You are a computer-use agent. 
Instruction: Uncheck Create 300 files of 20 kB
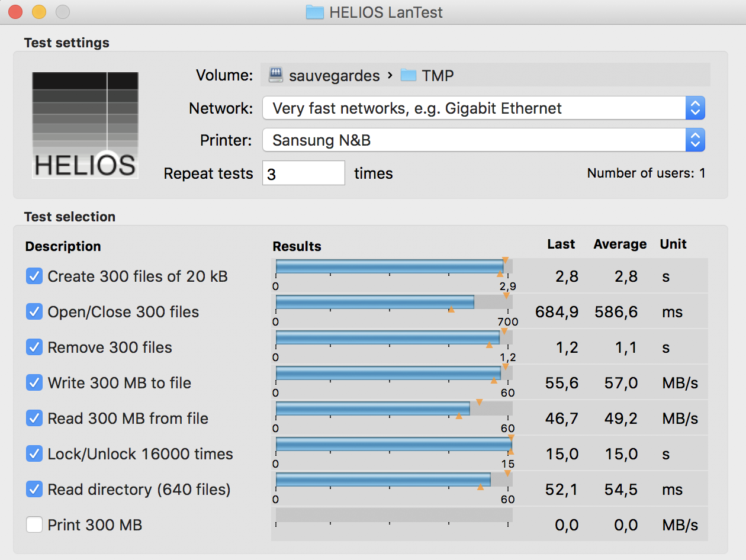coord(34,276)
